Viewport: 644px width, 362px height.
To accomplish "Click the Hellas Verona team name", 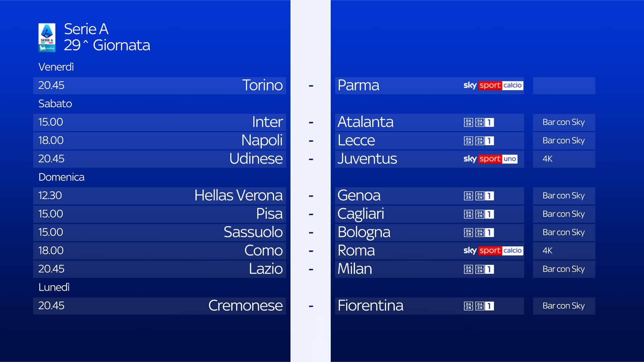I will pyautogui.click(x=238, y=195).
